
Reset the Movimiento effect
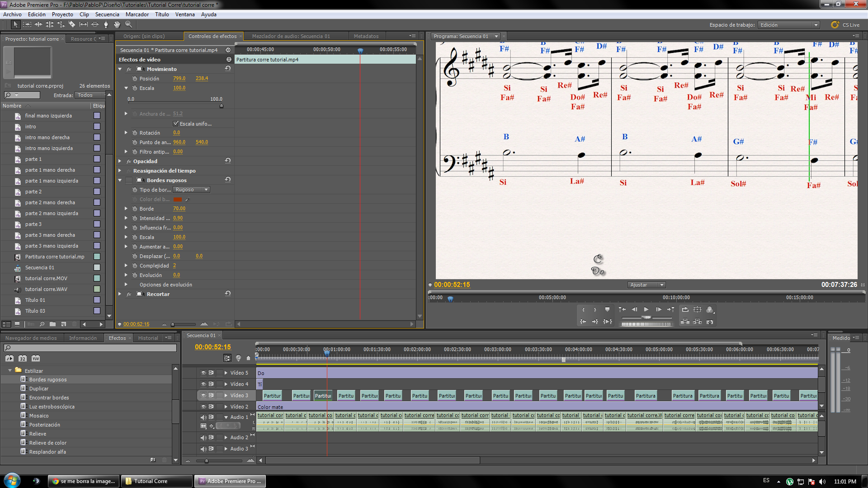coord(228,69)
